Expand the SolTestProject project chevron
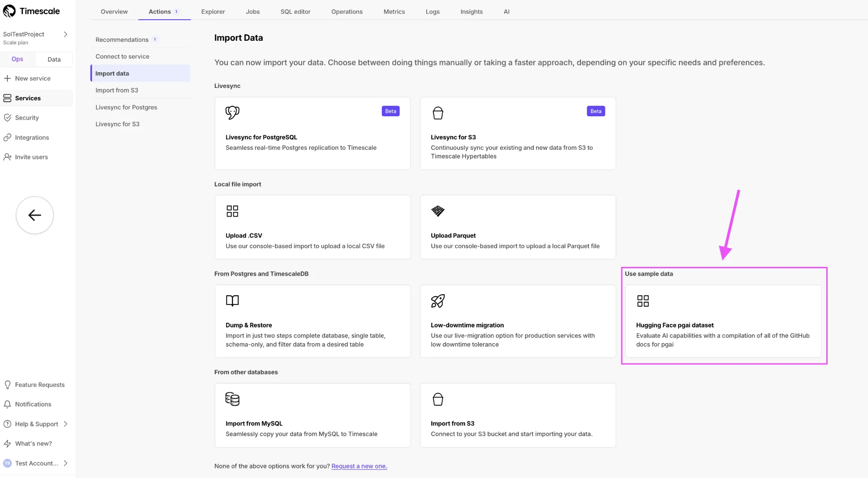 65,34
